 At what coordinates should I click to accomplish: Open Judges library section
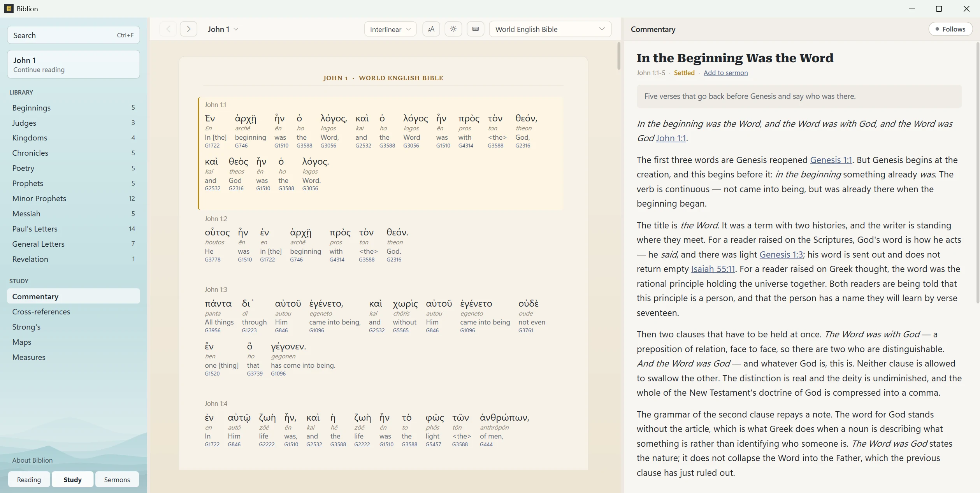[74, 123]
